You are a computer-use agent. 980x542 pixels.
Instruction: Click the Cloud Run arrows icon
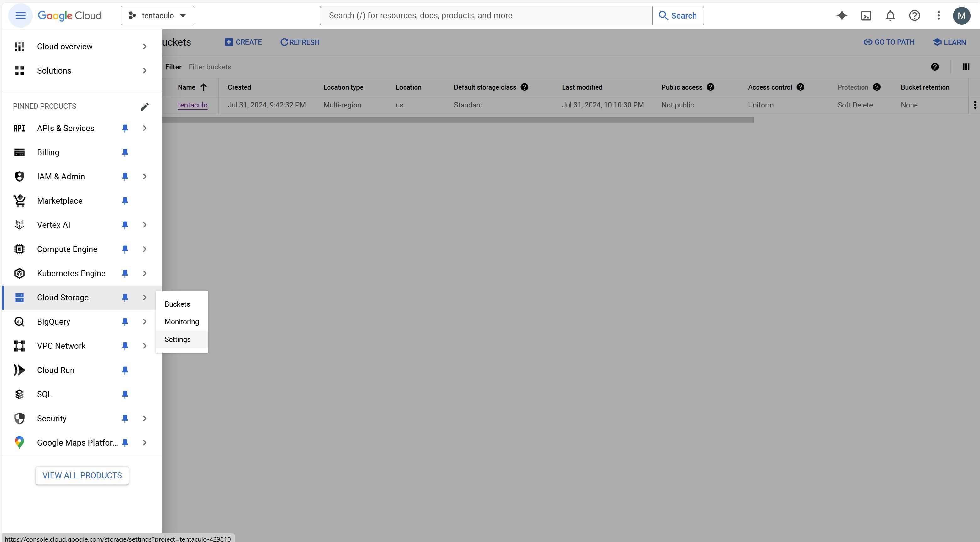pos(19,370)
